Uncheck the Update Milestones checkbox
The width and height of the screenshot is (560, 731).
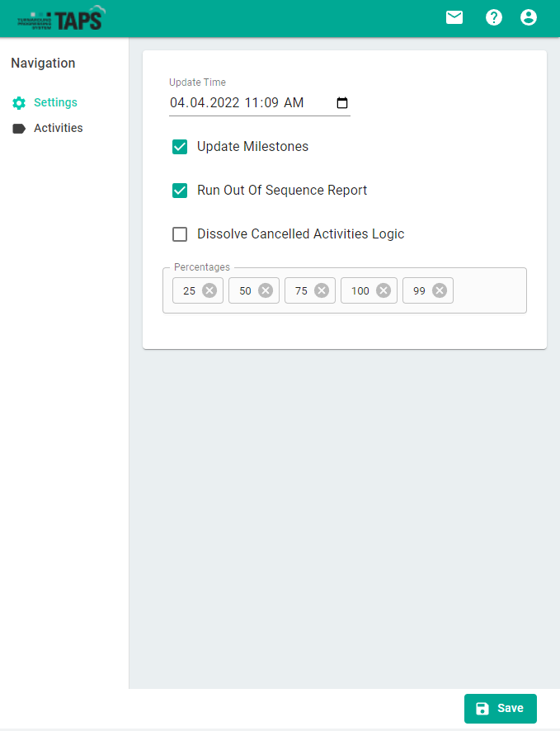(180, 147)
